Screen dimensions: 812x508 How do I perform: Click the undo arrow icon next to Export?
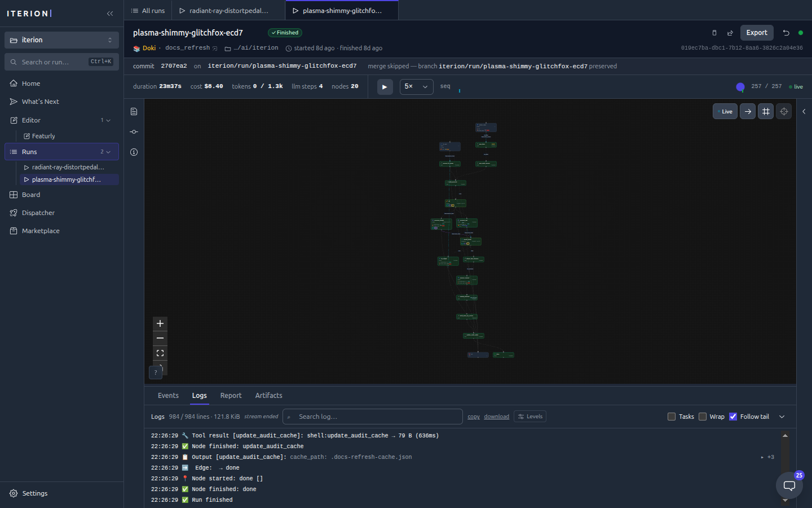point(786,33)
